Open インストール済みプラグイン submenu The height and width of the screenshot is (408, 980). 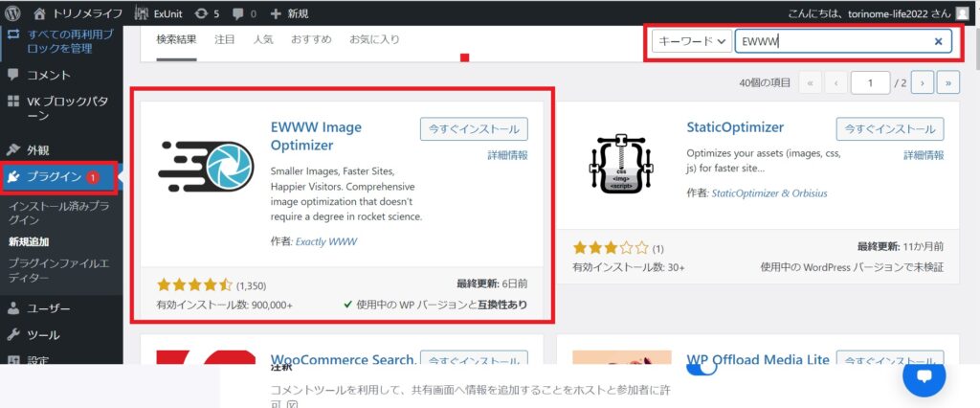[58, 212]
